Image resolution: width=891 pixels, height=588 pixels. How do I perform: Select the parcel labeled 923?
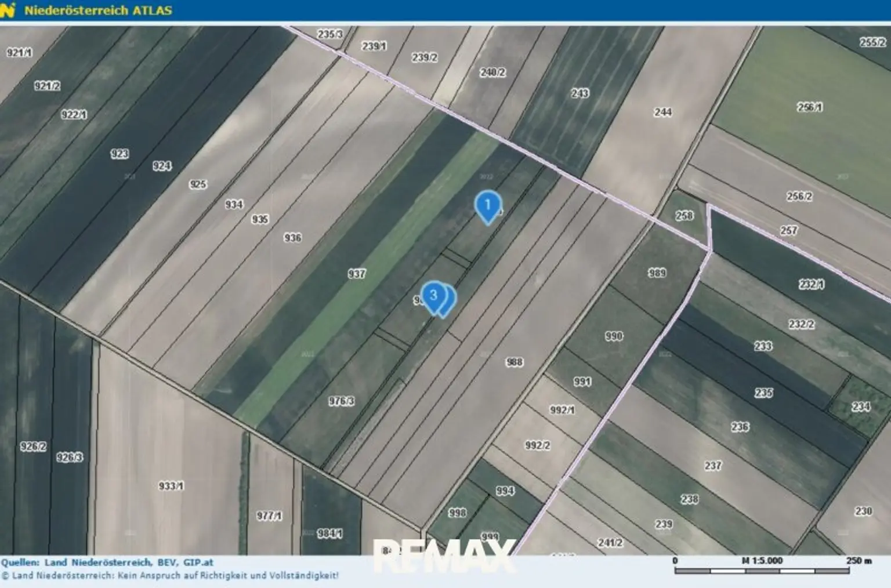(119, 154)
